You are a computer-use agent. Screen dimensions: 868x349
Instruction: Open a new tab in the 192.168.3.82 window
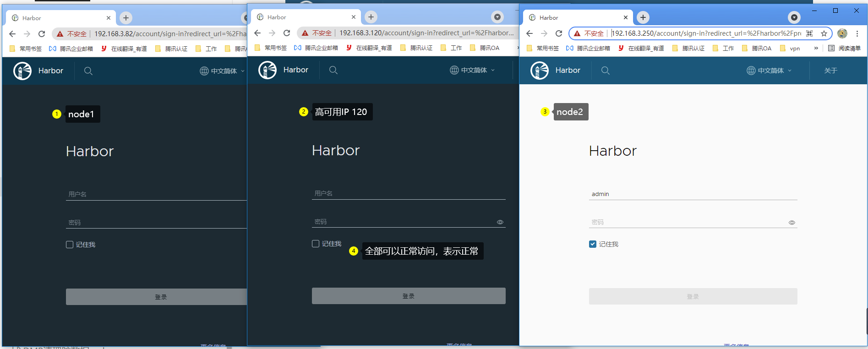pyautogui.click(x=126, y=18)
